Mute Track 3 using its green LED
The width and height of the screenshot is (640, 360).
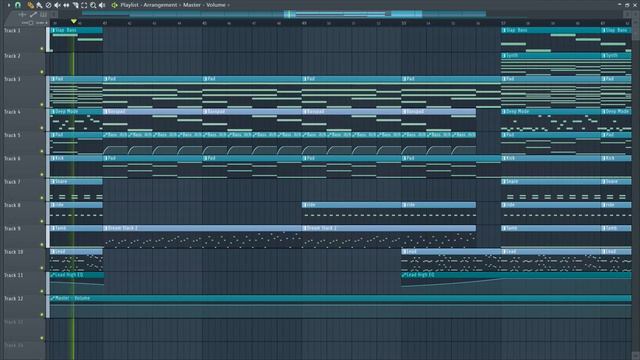(42, 104)
